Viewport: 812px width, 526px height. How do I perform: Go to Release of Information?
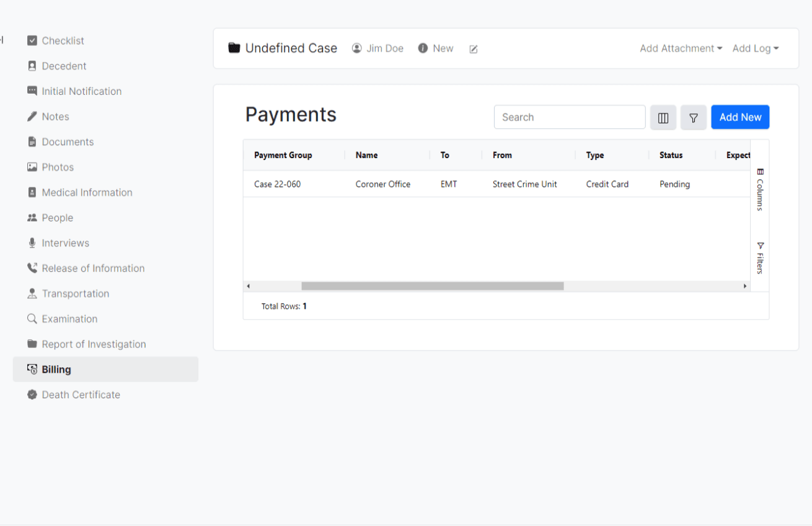tap(93, 269)
